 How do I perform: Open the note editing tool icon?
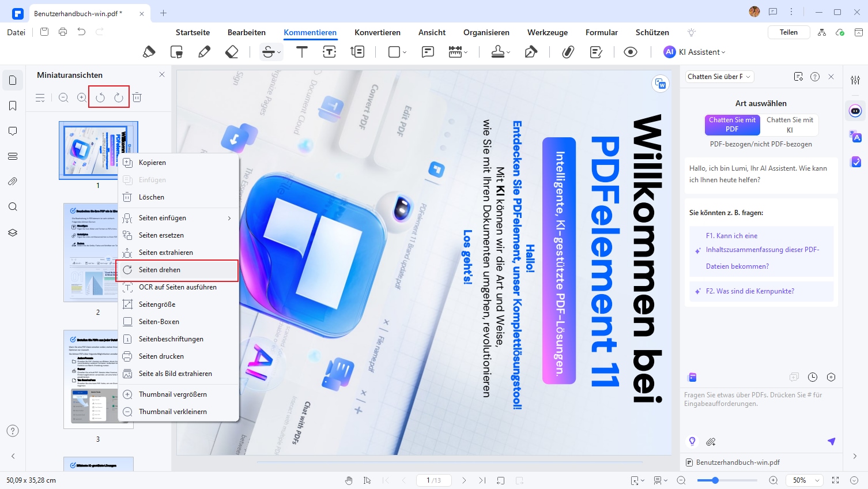coord(597,52)
